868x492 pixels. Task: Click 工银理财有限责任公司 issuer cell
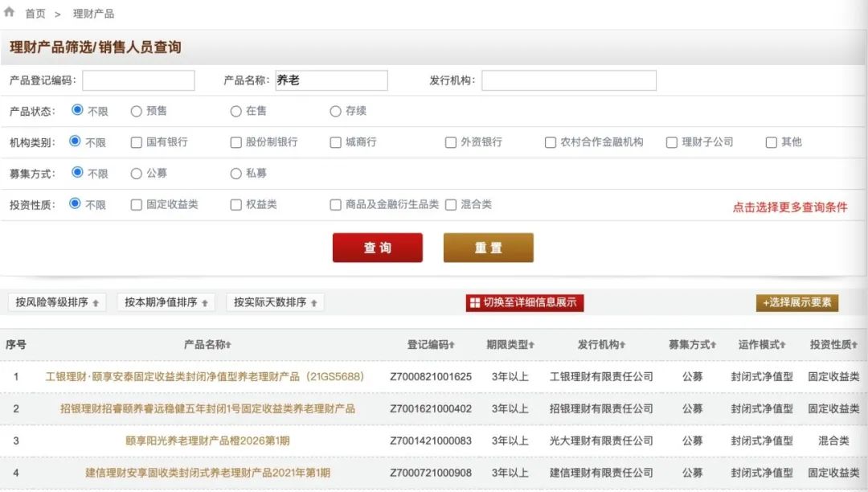(x=601, y=377)
